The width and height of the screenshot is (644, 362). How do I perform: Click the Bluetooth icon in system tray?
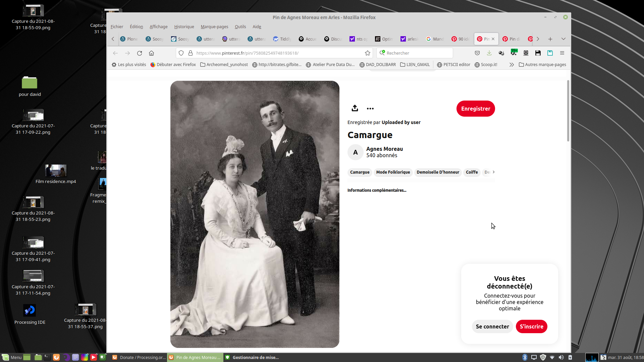(525, 357)
